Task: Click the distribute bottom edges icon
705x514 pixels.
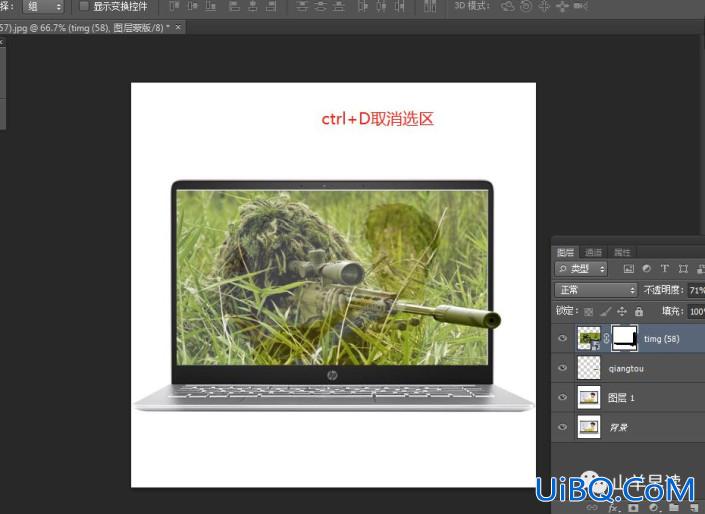Action: pyautogui.click(x=338, y=6)
